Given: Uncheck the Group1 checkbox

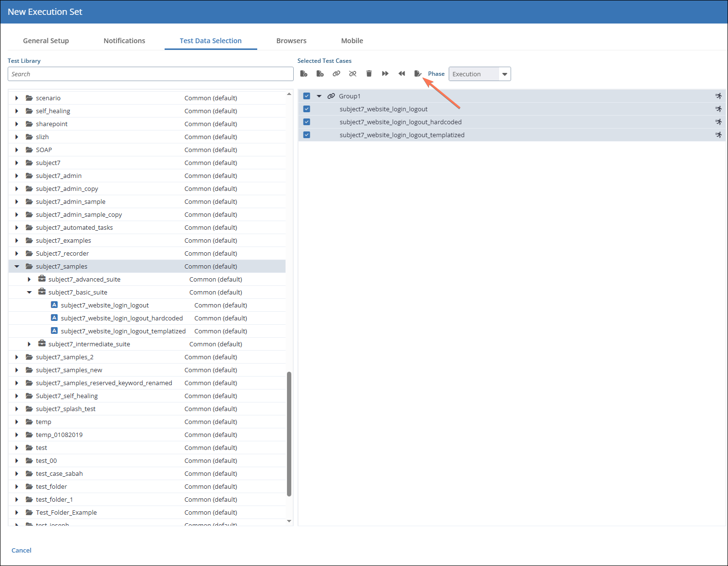Looking at the screenshot, I should pos(307,96).
